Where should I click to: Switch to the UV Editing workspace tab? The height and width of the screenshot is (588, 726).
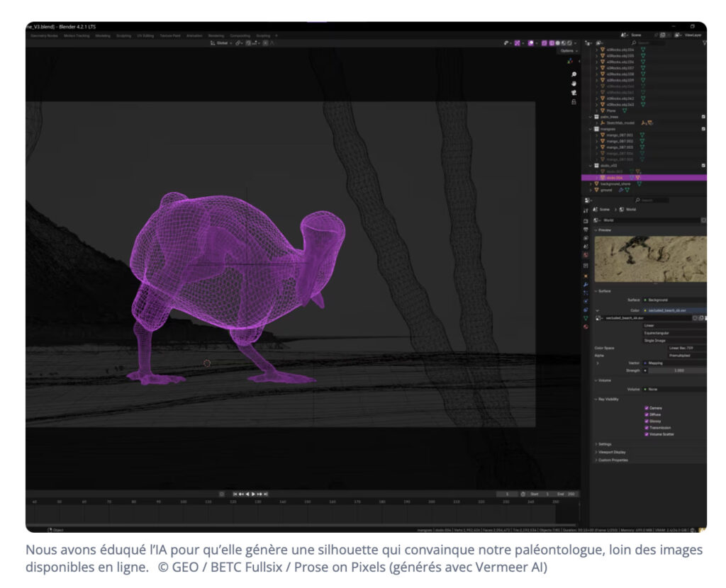[145, 35]
